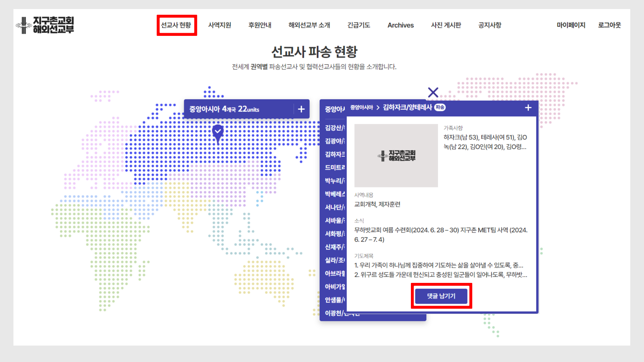This screenshot has height=362, width=644.
Task: Click 중앙아시아 breadcrumb in detail header
Action: pos(362,108)
